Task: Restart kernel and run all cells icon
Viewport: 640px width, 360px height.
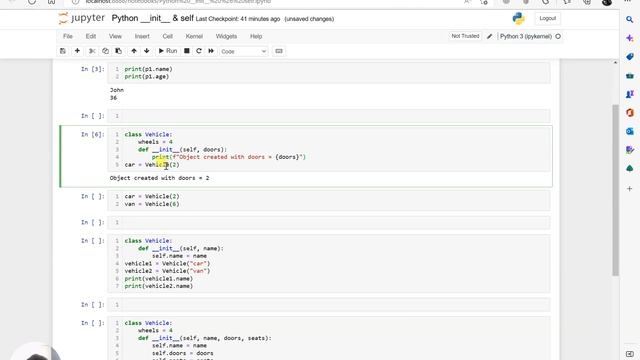Action: click(x=211, y=51)
